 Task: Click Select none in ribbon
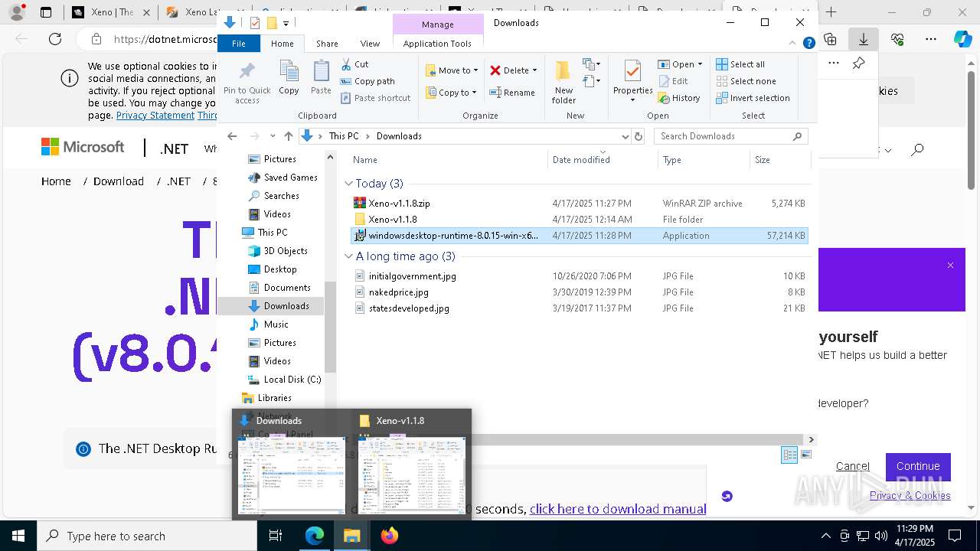[746, 81]
